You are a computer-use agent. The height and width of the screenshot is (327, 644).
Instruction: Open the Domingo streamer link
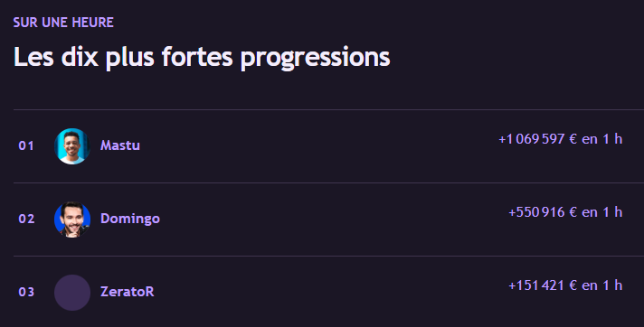[130, 219]
